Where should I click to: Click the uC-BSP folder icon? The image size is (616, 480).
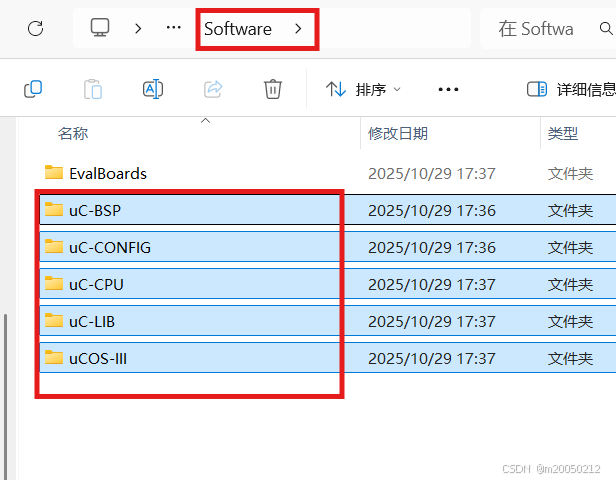pyautogui.click(x=54, y=209)
